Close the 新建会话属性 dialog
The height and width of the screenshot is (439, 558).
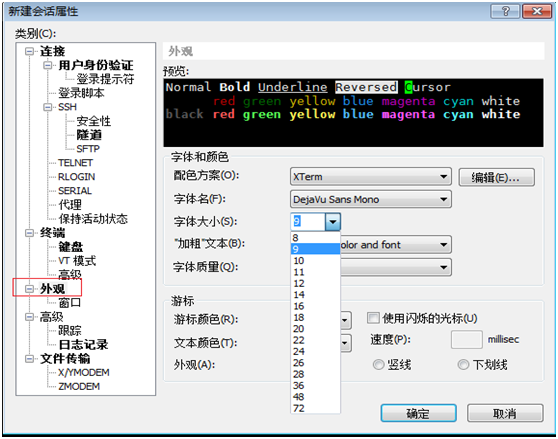coord(537,11)
